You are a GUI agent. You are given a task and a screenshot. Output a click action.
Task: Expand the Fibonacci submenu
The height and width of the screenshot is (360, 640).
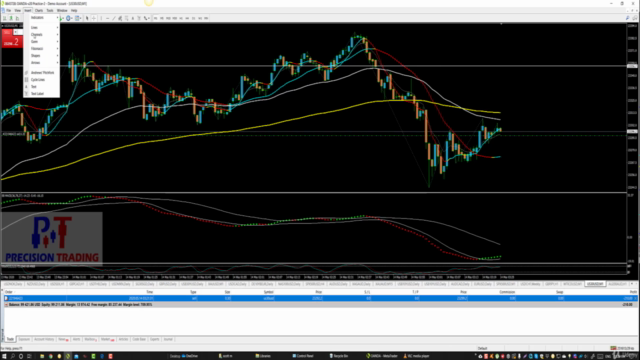click(x=42, y=49)
